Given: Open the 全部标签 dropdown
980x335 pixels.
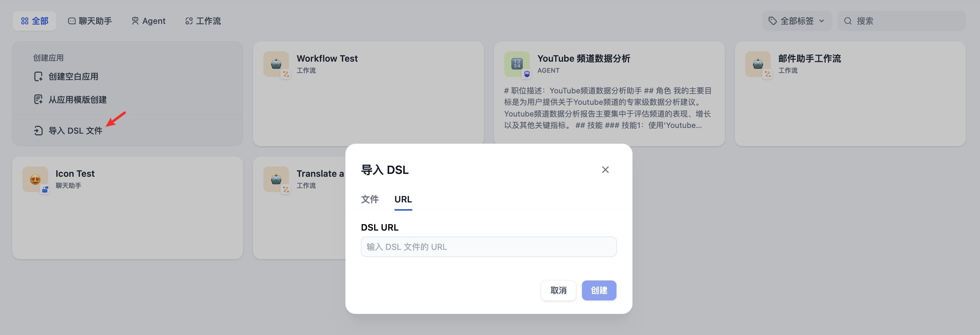Looking at the screenshot, I should (x=797, y=21).
